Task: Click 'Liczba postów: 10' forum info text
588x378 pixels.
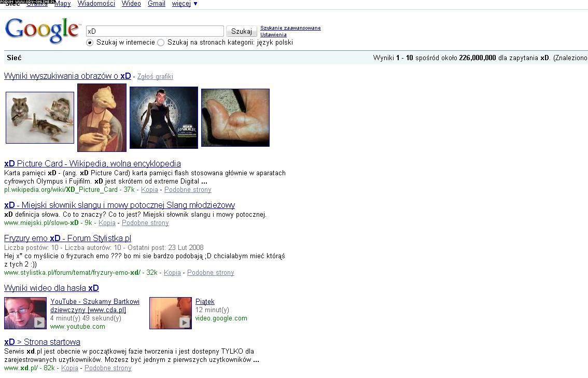Action: (x=32, y=248)
